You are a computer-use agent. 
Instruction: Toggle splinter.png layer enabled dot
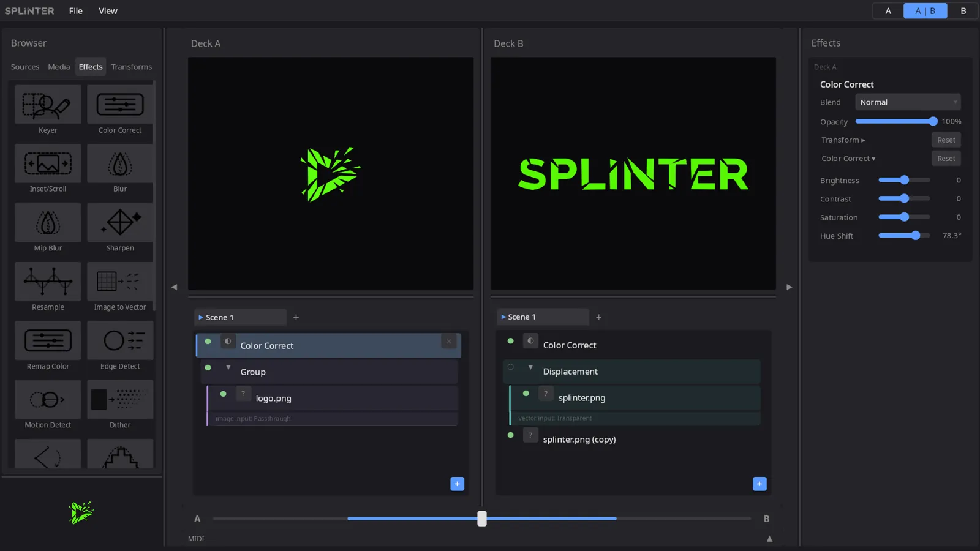click(x=526, y=394)
